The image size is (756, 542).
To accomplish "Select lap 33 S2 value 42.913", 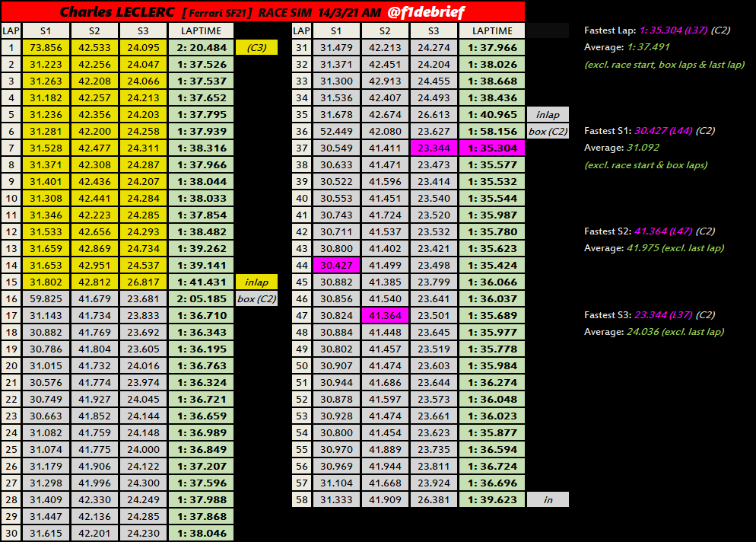I will point(385,81).
